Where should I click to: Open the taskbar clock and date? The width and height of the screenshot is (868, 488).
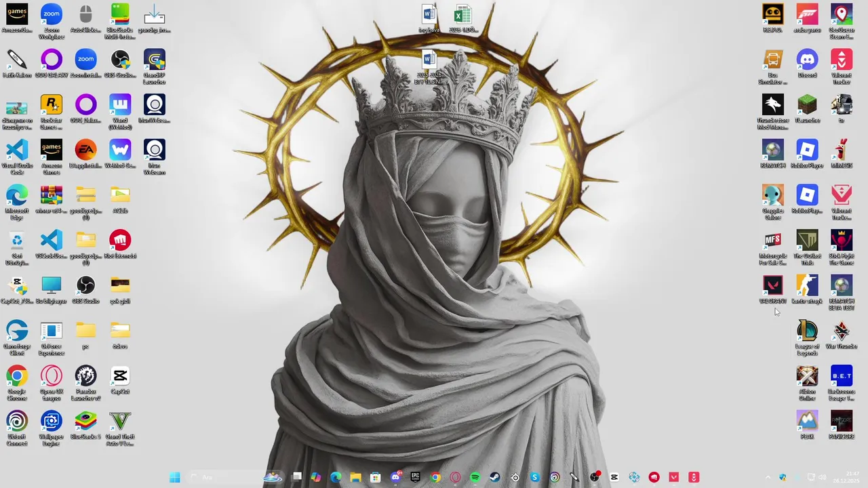[847, 477]
